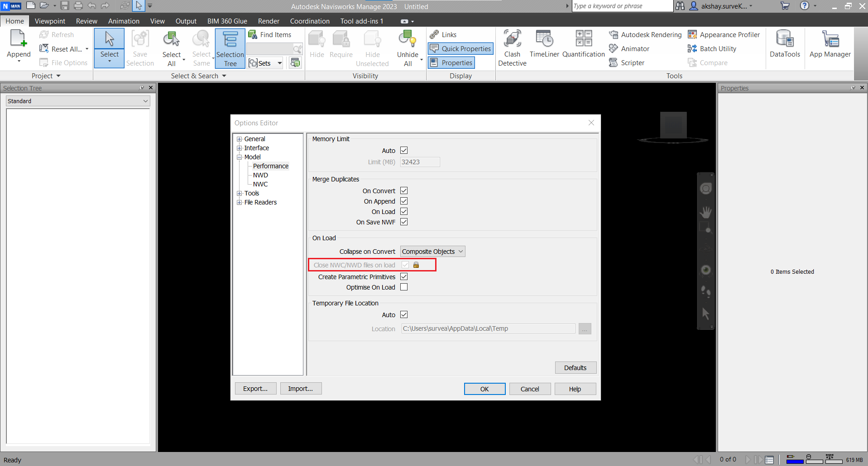Screen dimensions: 868x466
Task: Switch to the Viewpoint ribbon tab
Action: coord(50,21)
